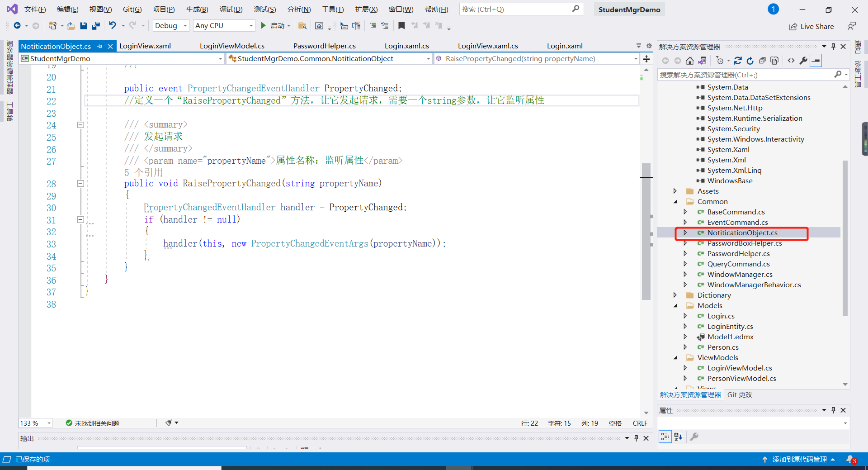Collapse the Models folder in Solution Explorer

pyautogui.click(x=675, y=305)
